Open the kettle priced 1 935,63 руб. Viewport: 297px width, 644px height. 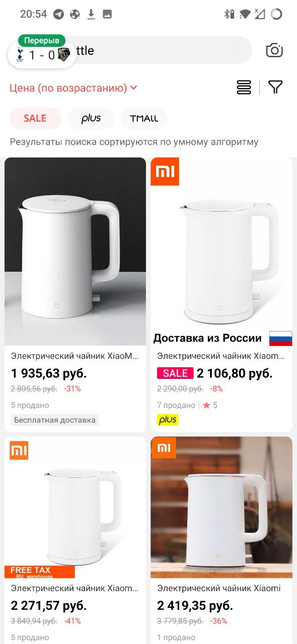pos(76,295)
